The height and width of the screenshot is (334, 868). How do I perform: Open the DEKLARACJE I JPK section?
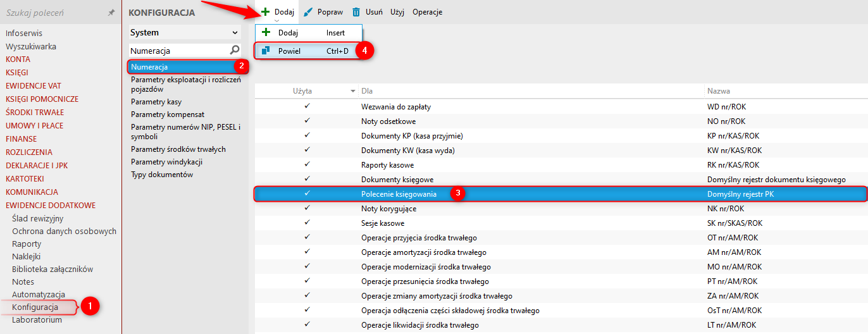(37, 166)
